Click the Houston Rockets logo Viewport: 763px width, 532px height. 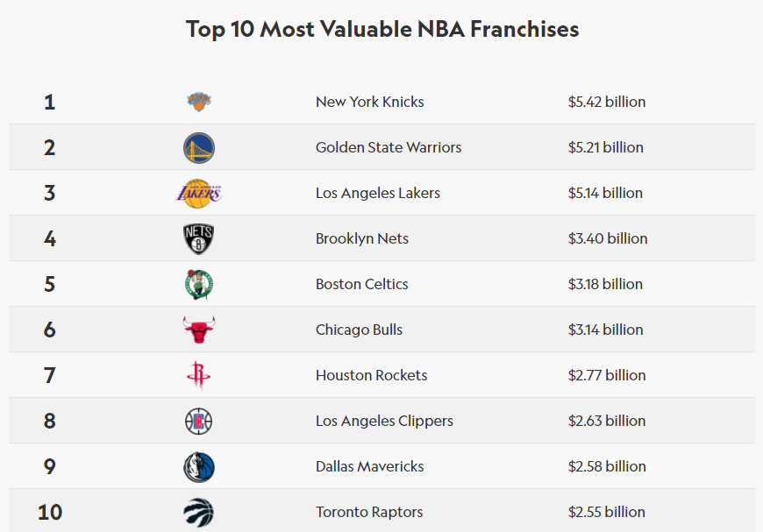(x=199, y=375)
